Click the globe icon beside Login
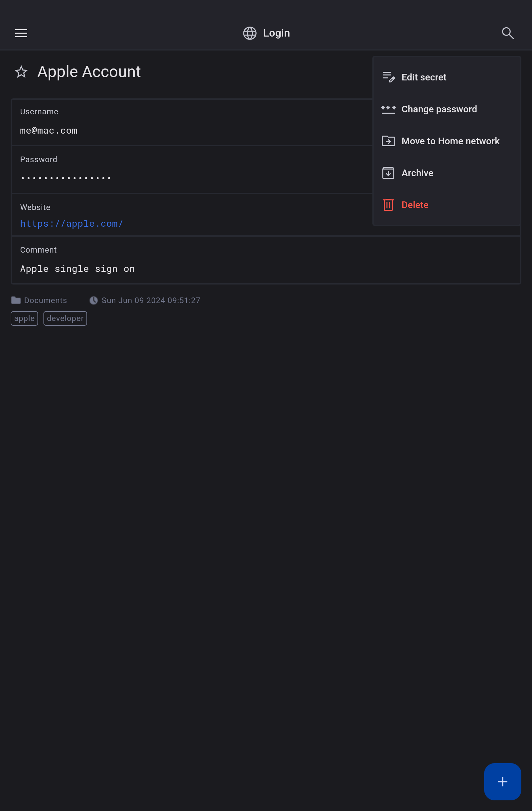 coord(249,33)
